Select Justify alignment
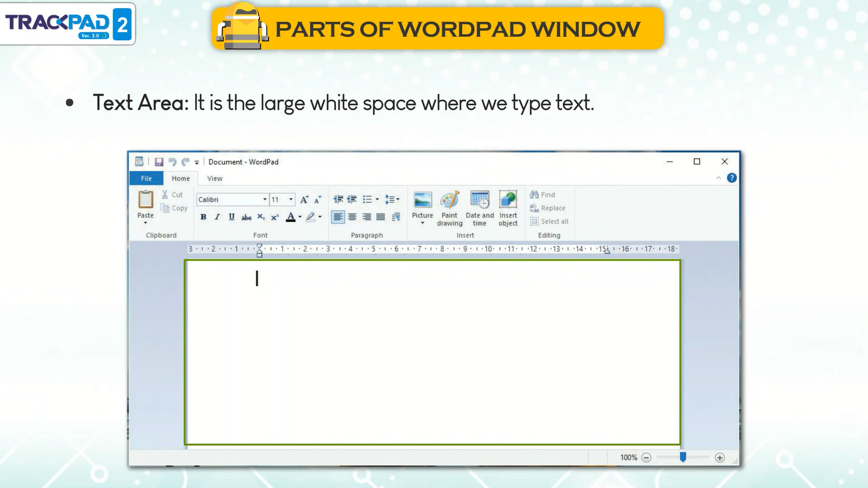The image size is (868, 488). 381,217
